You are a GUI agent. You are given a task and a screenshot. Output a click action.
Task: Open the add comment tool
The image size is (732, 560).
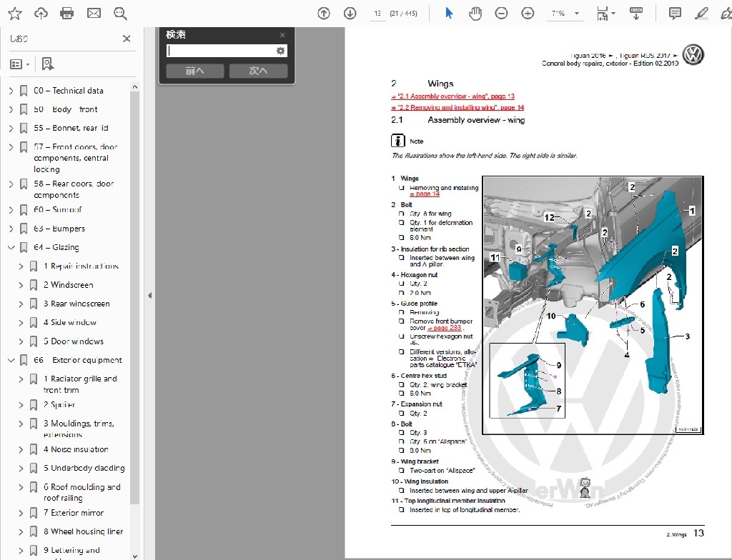(x=675, y=13)
